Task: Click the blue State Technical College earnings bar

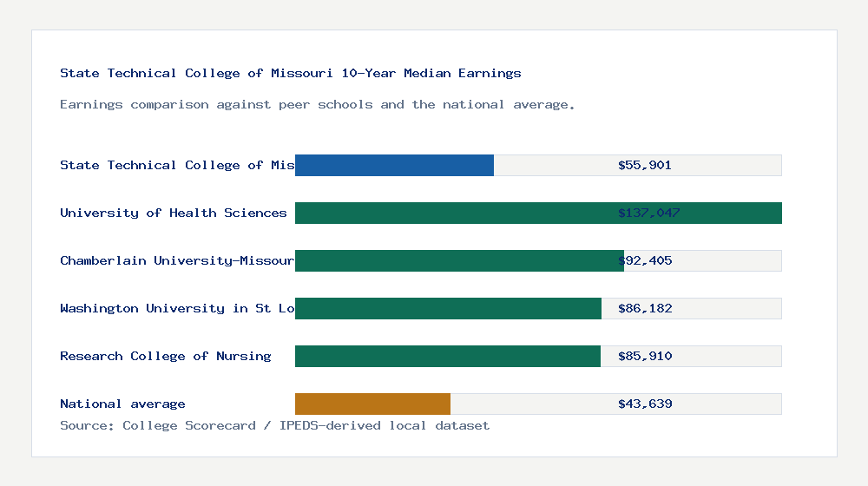Action: pyautogui.click(x=394, y=166)
